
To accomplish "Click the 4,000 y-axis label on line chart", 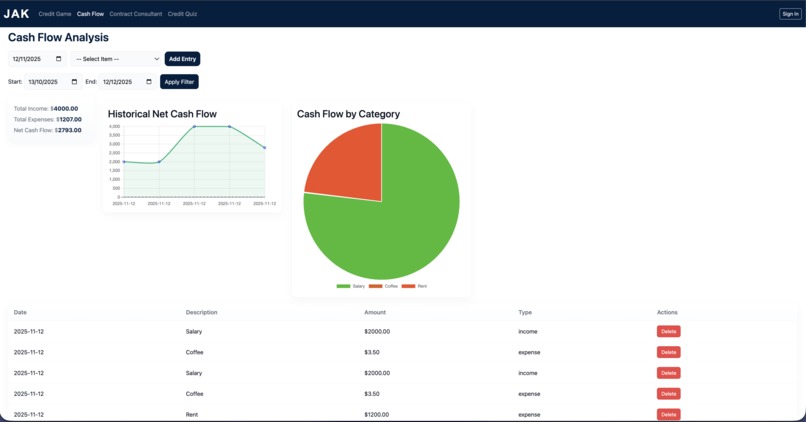I will tap(115, 126).
